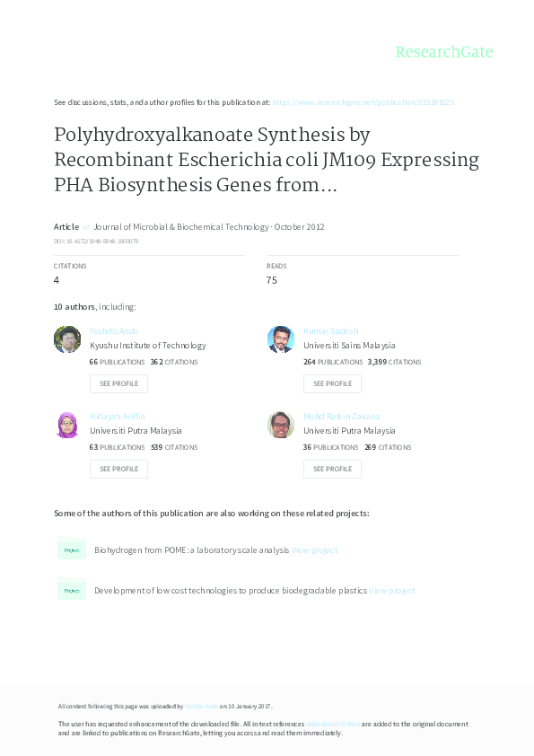Open Yoshito Ando's profile photo
Image resolution: width=534 pixels, height=756 pixels.
point(67,339)
